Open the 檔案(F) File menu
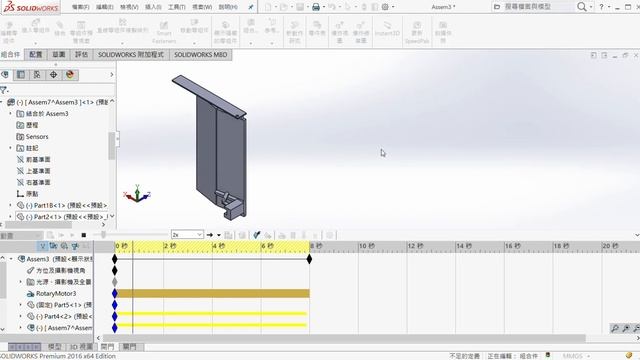This screenshot has width=640, height=360. pos(80,7)
